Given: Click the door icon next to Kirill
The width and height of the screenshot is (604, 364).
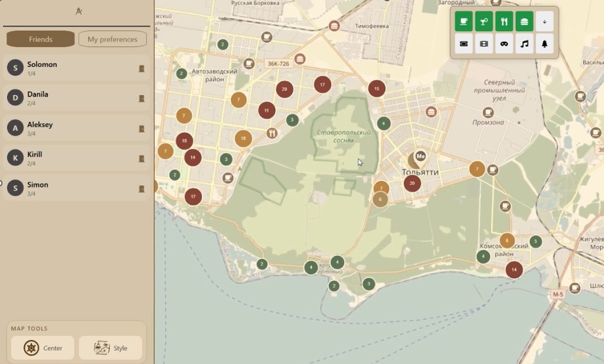Looking at the screenshot, I should coord(141,159).
